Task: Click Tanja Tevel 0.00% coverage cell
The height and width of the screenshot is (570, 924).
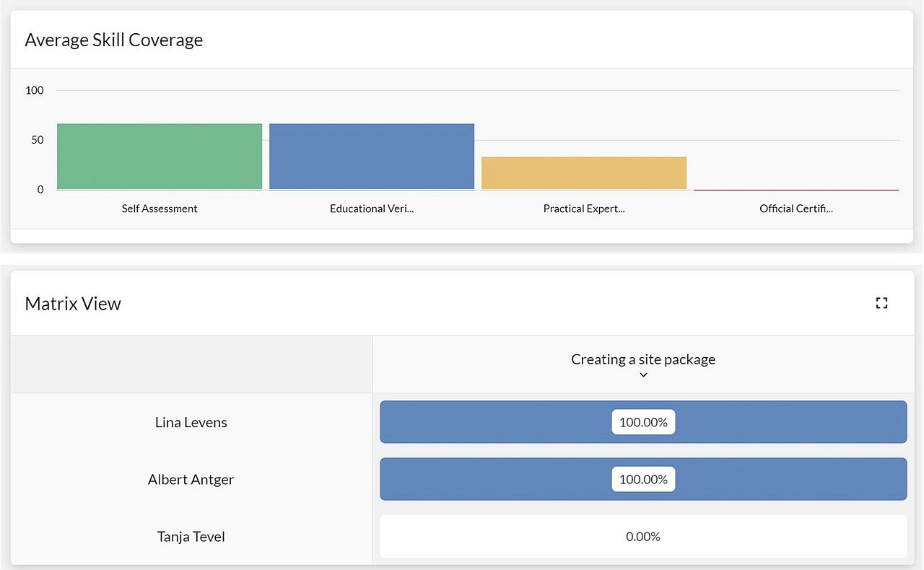Action: click(643, 537)
